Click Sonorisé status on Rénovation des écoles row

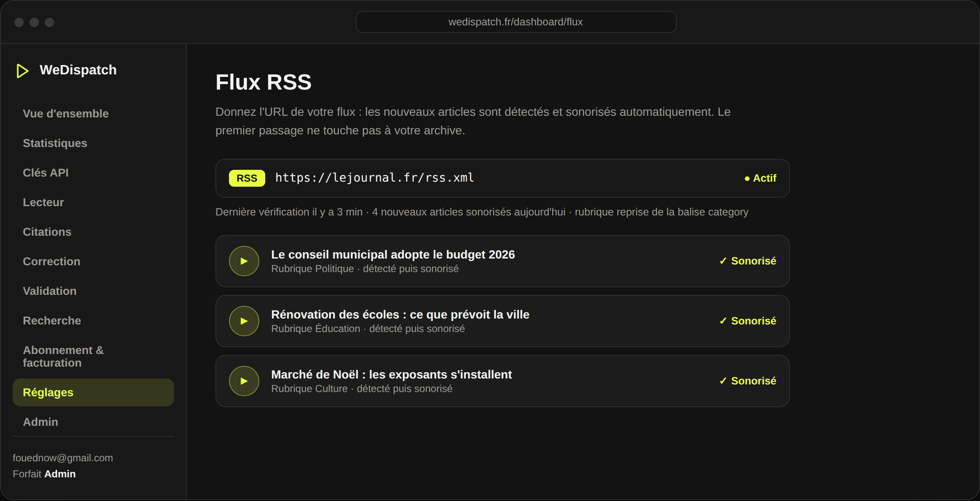748,321
